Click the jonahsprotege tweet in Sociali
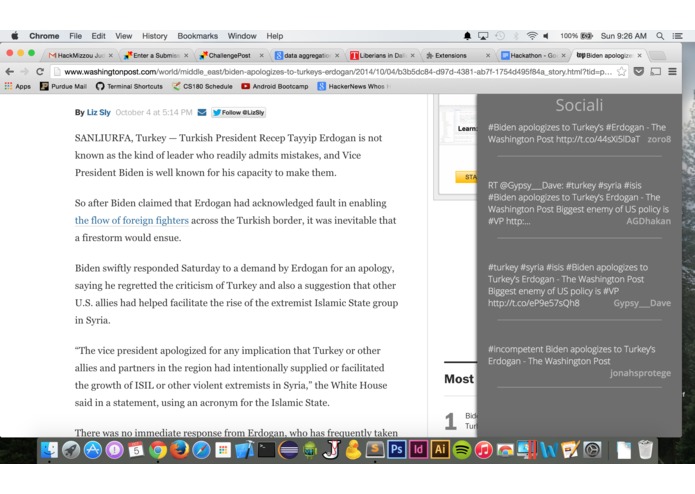The width and height of the screenshot is (695, 494). [x=579, y=361]
